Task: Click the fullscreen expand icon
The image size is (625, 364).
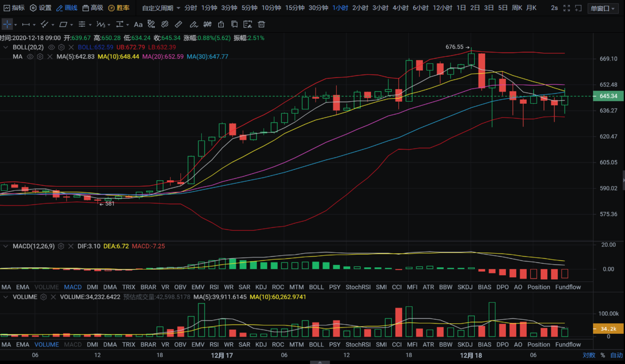Action: click(x=567, y=8)
